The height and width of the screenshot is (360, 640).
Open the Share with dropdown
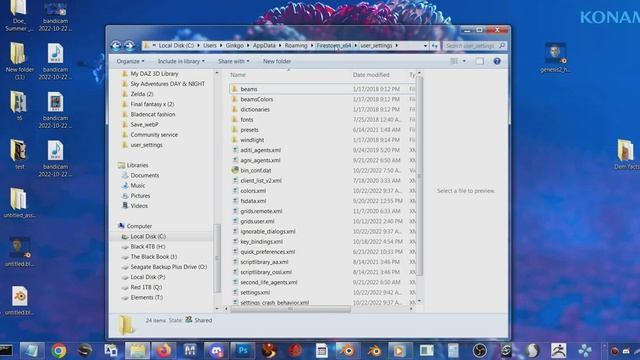tap(233, 61)
